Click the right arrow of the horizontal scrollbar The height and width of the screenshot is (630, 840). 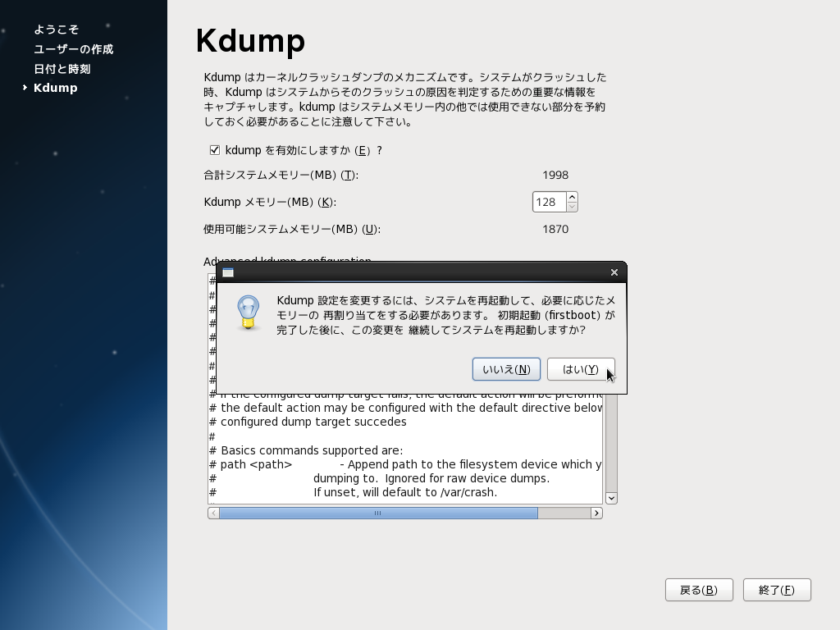(596, 514)
